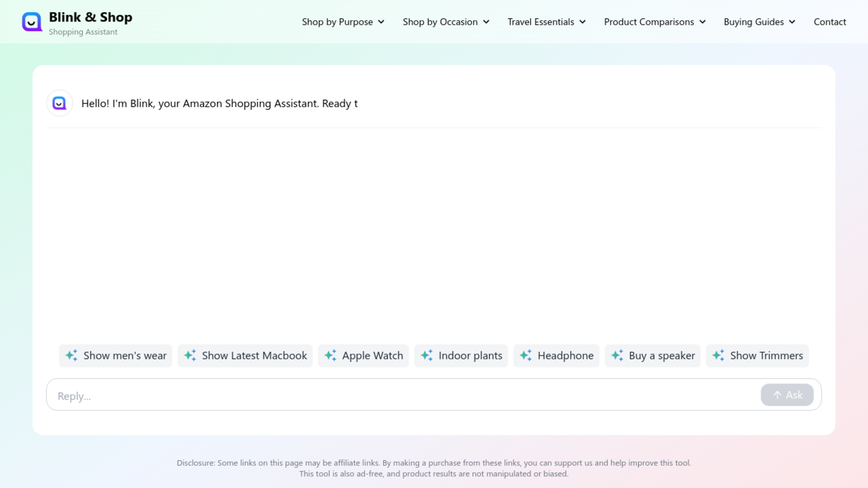Pick the Headphone suggestion chip

tap(556, 356)
